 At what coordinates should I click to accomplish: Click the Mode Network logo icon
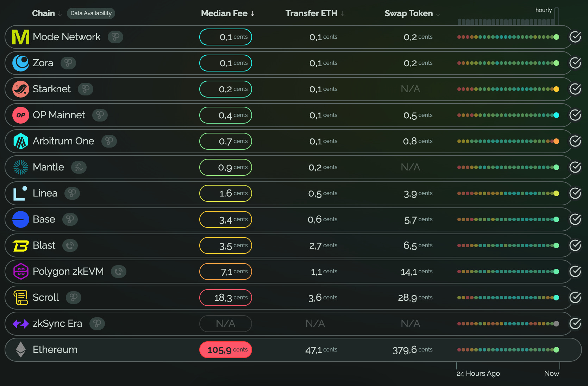click(21, 37)
